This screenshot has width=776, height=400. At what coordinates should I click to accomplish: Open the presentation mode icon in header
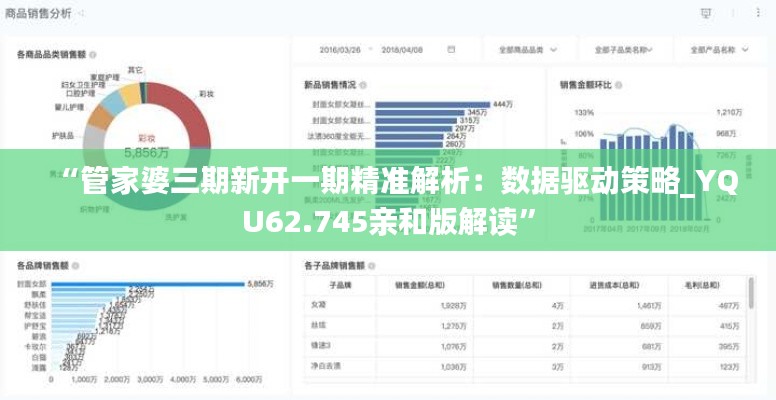pyautogui.click(x=706, y=13)
